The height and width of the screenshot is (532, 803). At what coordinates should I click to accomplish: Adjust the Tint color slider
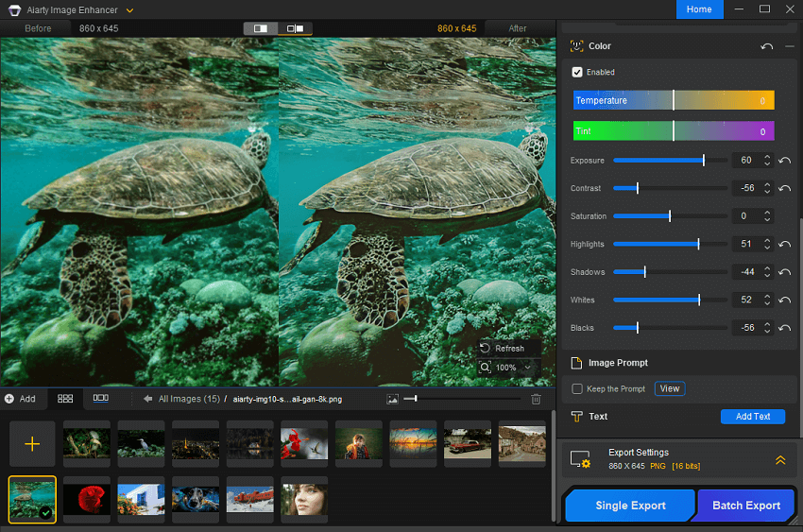(674, 131)
